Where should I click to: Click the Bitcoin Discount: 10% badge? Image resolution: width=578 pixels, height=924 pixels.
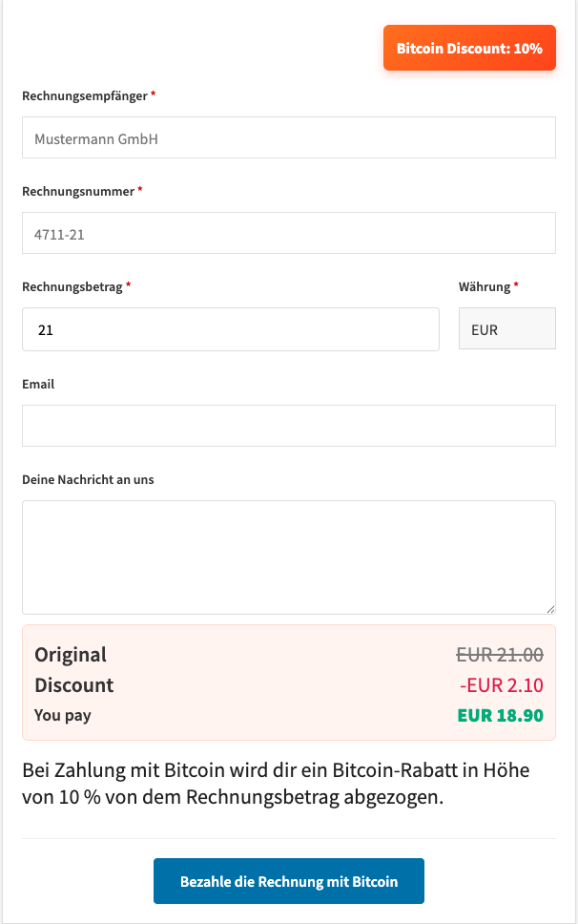point(469,48)
